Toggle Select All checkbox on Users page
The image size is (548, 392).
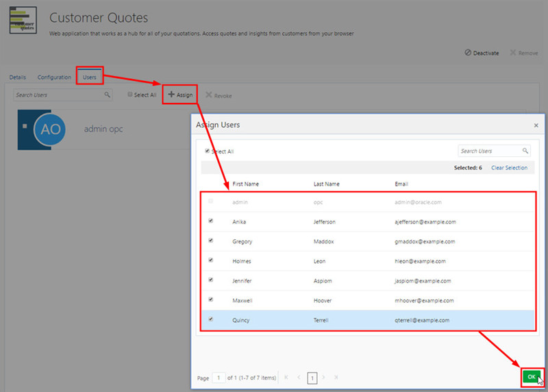(130, 95)
